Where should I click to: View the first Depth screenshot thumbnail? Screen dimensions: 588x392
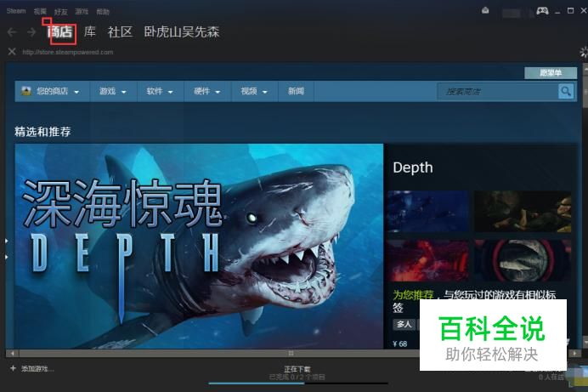click(x=428, y=211)
